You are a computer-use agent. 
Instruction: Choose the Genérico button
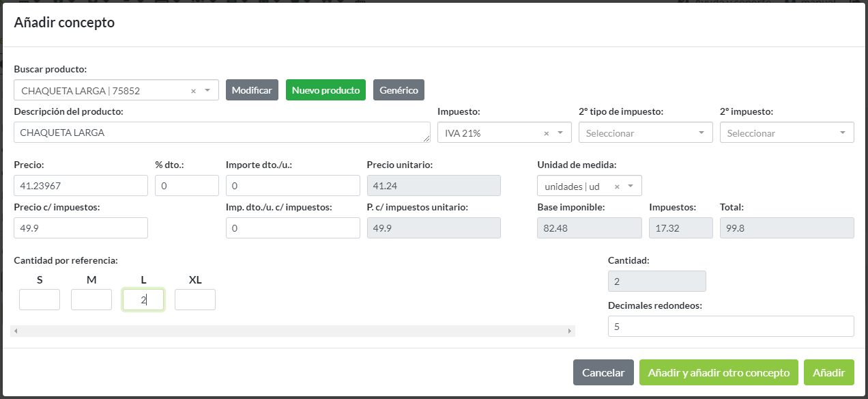point(399,90)
